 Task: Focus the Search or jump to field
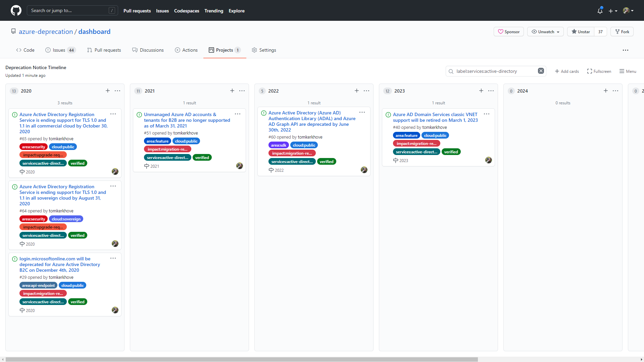click(x=72, y=10)
